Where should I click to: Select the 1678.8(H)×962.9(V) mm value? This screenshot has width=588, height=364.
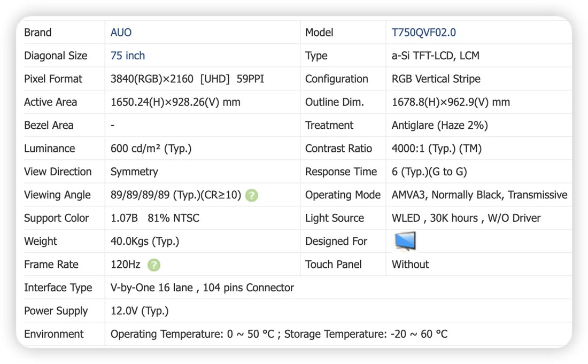pyautogui.click(x=451, y=102)
